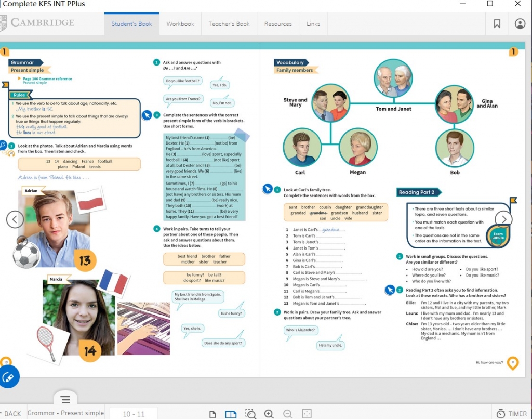
Task: Activate the zoom-to-area selection tool
Action: click(x=251, y=414)
